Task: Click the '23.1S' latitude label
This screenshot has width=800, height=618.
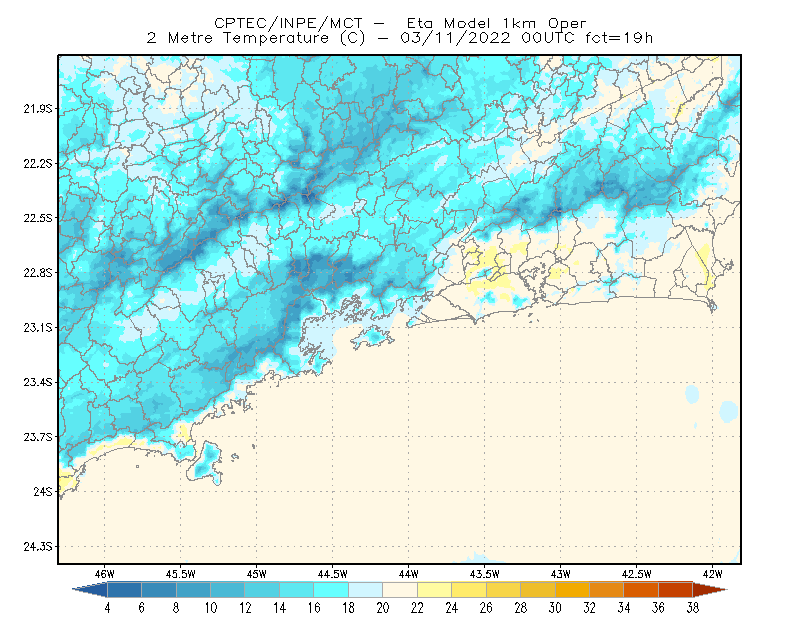Action: tap(38, 327)
